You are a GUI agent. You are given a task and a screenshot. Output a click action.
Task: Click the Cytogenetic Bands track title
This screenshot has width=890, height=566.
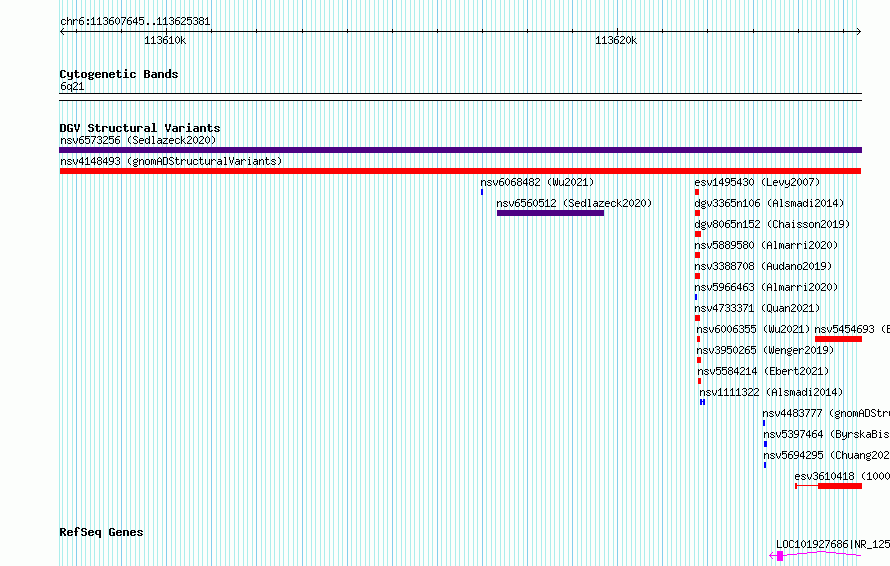[119, 74]
